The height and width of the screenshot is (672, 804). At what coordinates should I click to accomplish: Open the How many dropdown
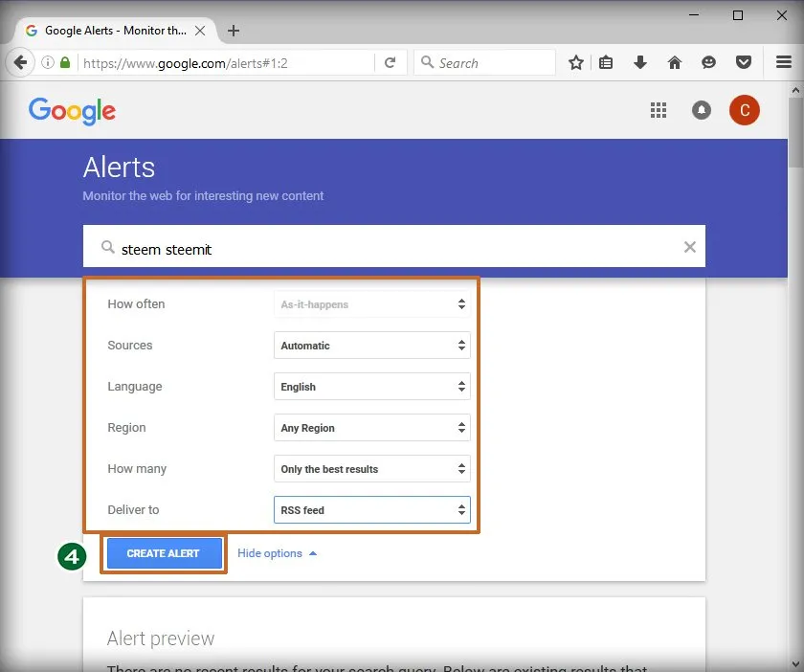pos(372,468)
